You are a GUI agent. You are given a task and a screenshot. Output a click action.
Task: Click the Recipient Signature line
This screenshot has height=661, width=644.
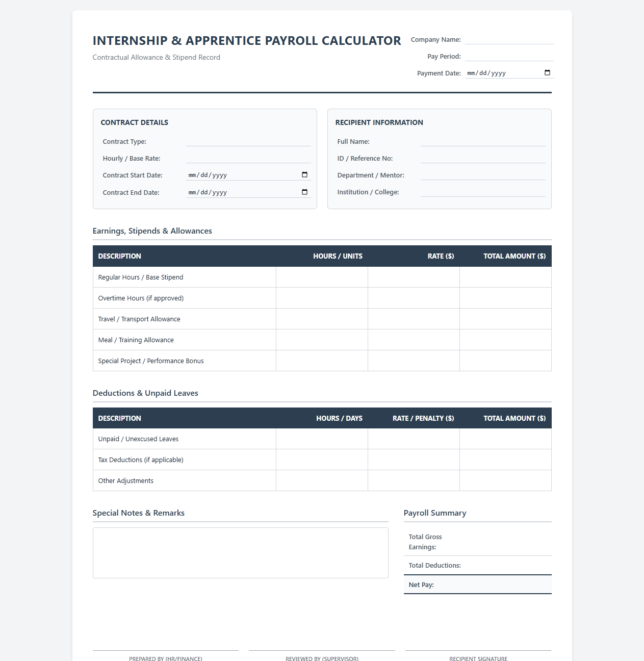[x=478, y=650]
